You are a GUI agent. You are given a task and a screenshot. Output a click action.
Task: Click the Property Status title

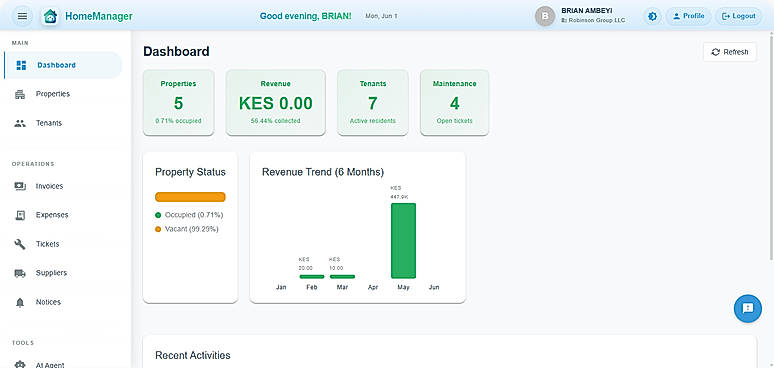click(x=190, y=172)
